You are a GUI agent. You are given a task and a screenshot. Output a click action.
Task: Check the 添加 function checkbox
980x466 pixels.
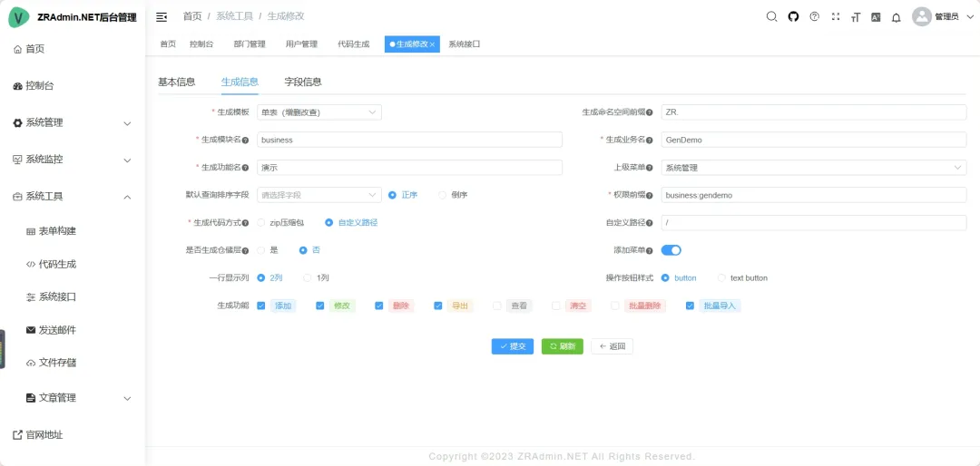pyautogui.click(x=261, y=306)
